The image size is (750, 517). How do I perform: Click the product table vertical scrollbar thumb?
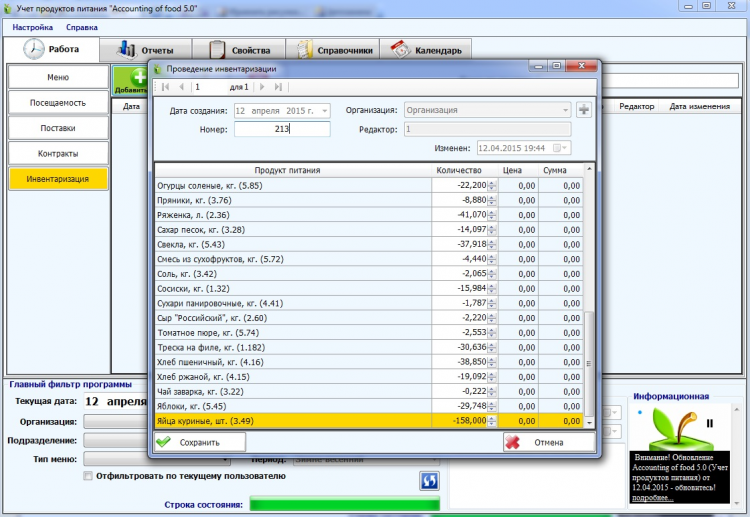click(x=589, y=363)
